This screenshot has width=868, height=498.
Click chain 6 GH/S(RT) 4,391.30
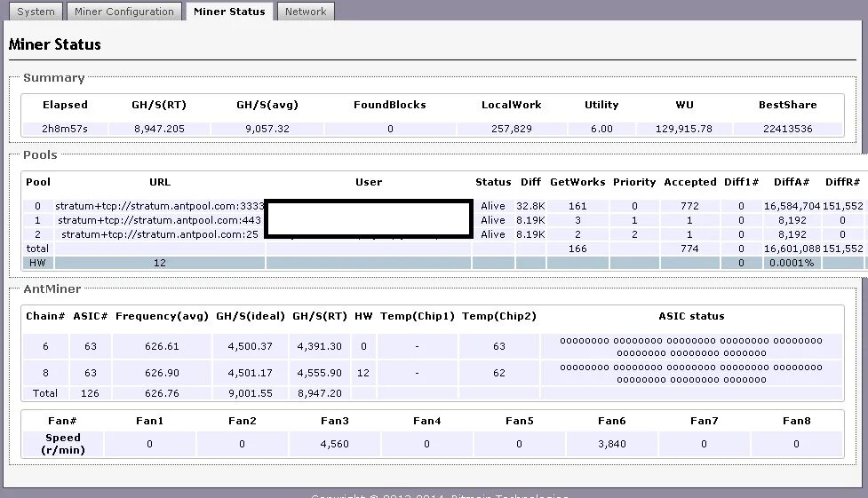(x=320, y=346)
